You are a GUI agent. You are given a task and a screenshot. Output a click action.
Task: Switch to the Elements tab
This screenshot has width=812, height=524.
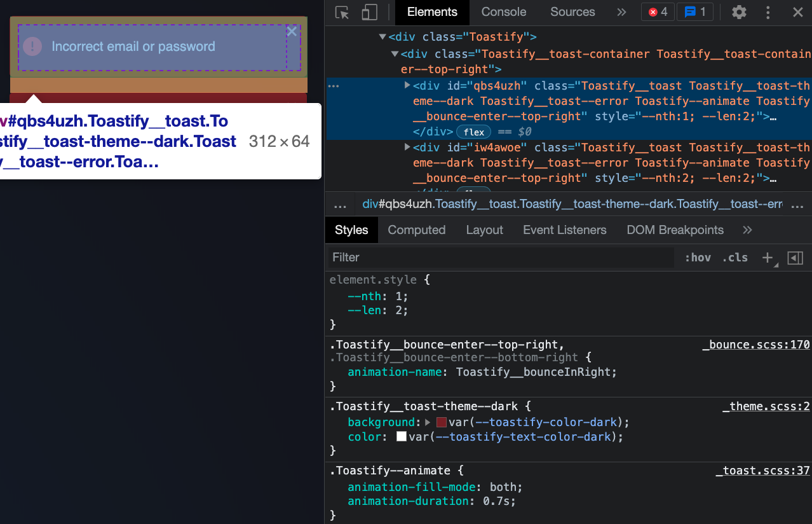tap(432, 12)
